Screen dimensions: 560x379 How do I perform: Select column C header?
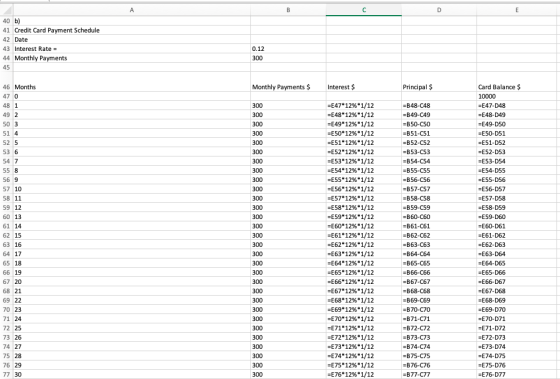pos(364,10)
